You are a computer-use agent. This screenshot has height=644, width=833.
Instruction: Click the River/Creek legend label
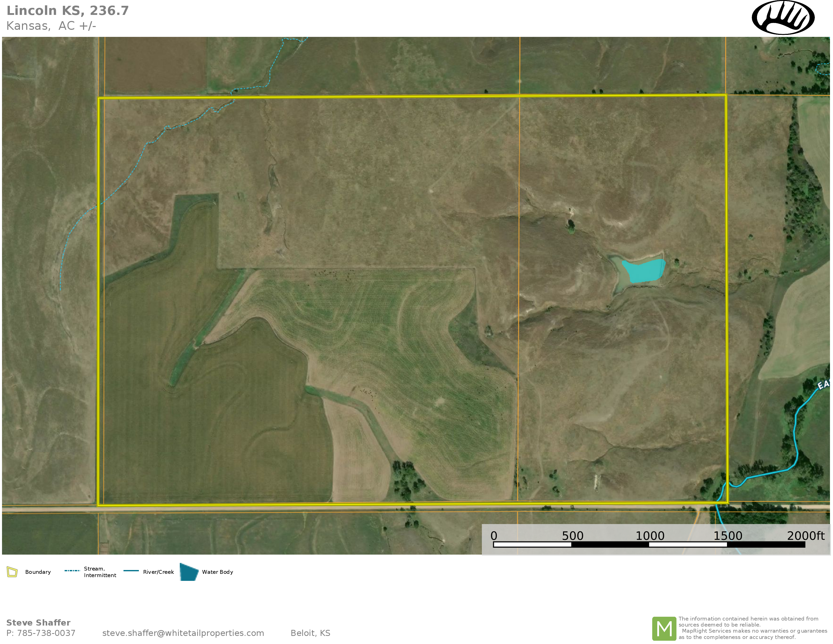pyautogui.click(x=158, y=572)
